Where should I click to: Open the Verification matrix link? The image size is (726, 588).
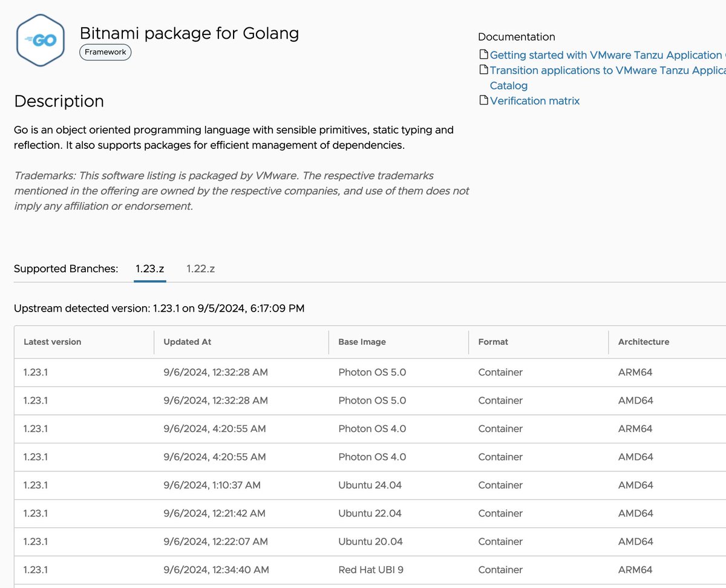pyautogui.click(x=535, y=101)
